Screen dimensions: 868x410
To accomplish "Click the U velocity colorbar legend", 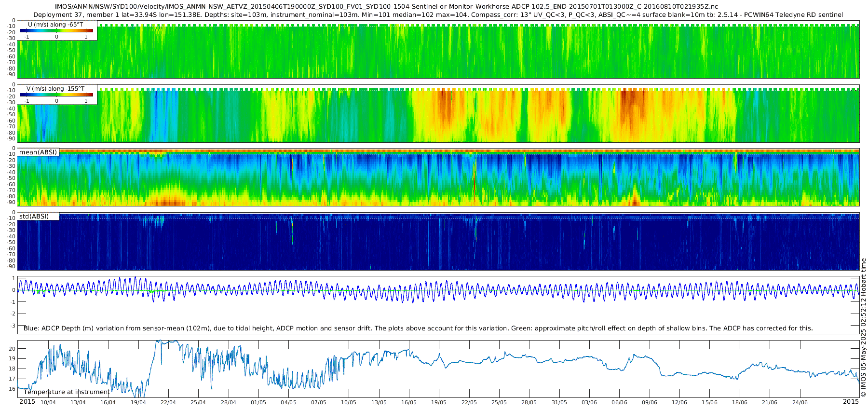I will pyautogui.click(x=57, y=30).
